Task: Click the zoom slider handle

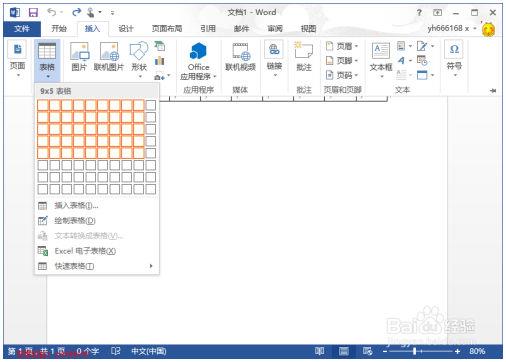Action: click(x=415, y=351)
